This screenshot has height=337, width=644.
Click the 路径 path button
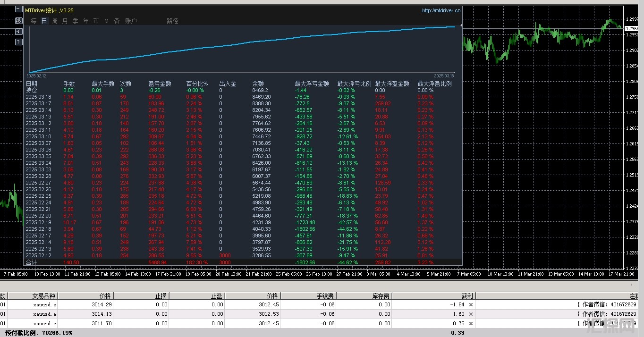pyautogui.click(x=172, y=21)
